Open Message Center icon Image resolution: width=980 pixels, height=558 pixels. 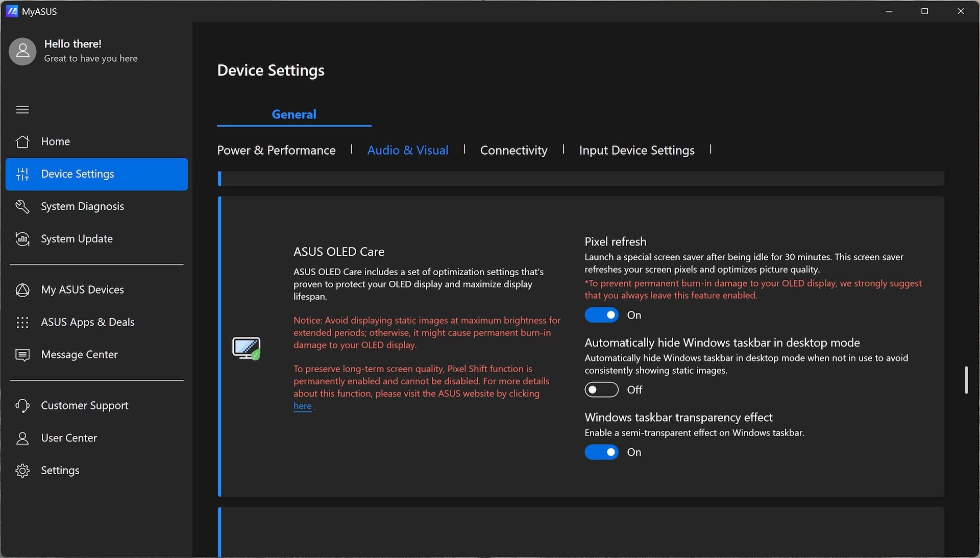pos(23,353)
